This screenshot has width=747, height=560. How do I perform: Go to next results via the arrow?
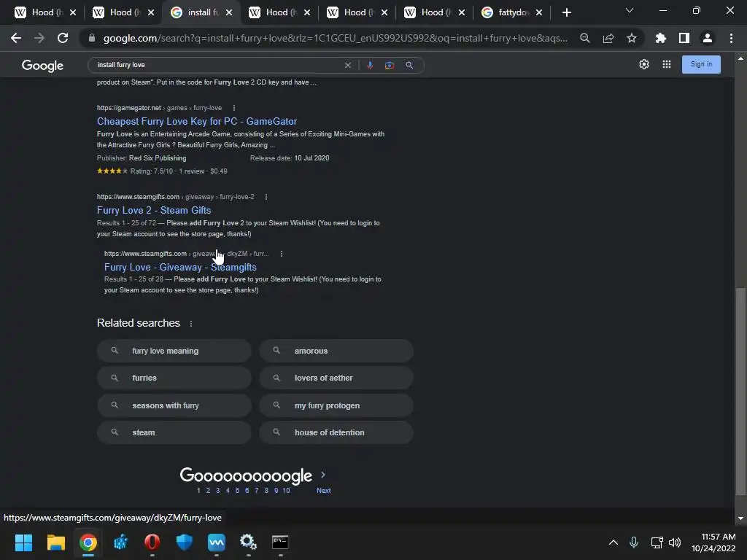tap(323, 475)
